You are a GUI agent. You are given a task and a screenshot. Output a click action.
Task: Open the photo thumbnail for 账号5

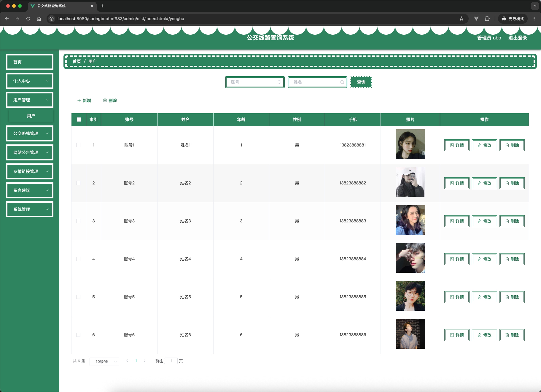[410, 296]
